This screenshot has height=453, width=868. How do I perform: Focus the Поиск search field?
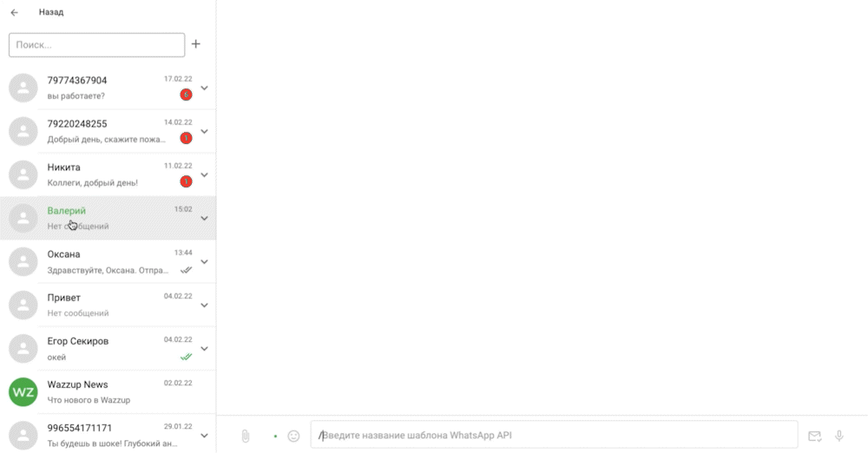click(97, 45)
